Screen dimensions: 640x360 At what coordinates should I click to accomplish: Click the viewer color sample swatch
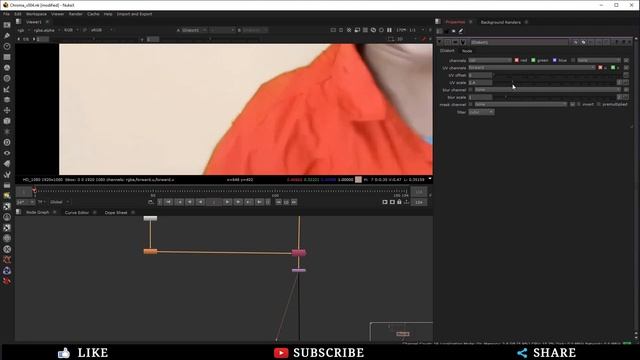point(358,180)
